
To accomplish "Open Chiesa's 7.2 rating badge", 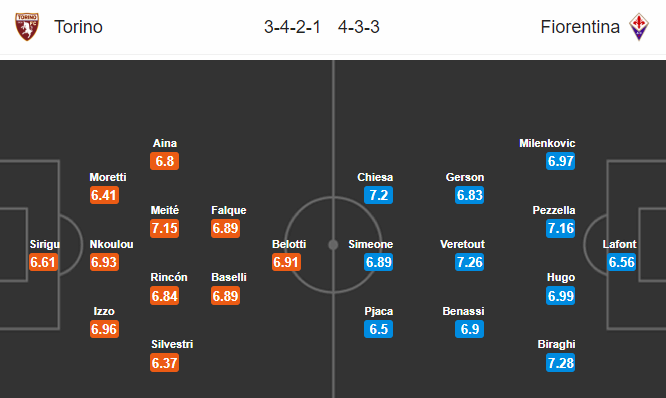I will 378,195.
